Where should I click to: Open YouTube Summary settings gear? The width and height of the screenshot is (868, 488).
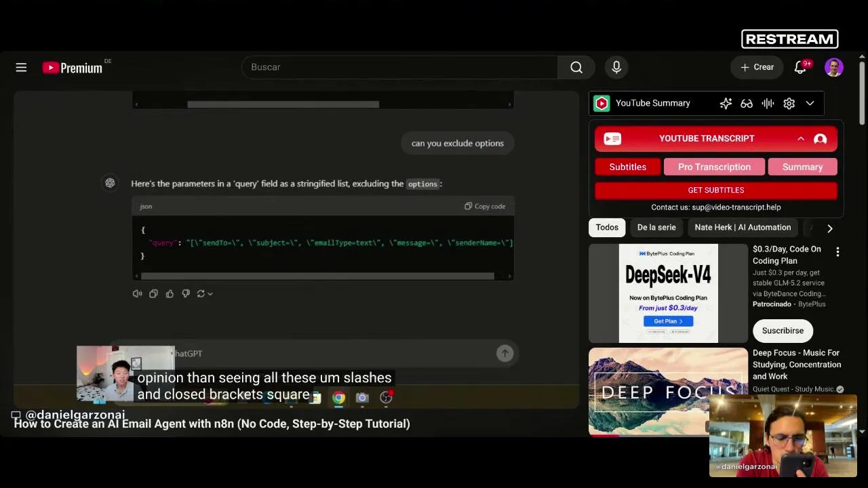[789, 103]
